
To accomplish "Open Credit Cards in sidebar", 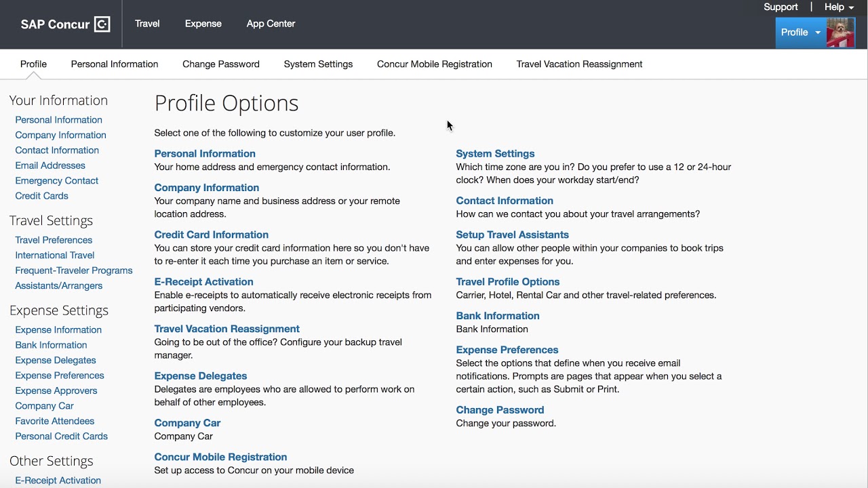I will click(x=41, y=196).
